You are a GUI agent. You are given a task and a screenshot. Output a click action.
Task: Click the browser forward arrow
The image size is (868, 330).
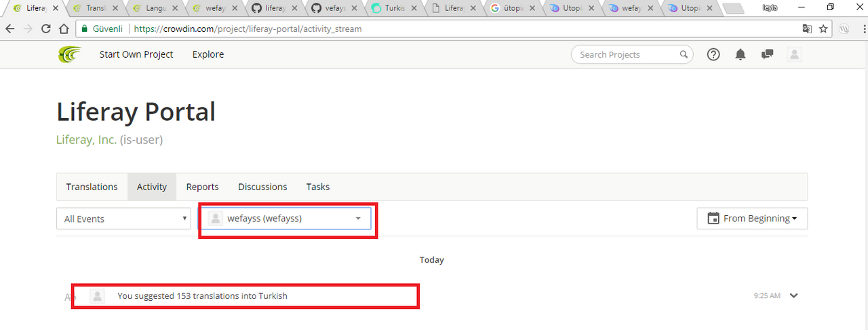click(28, 29)
